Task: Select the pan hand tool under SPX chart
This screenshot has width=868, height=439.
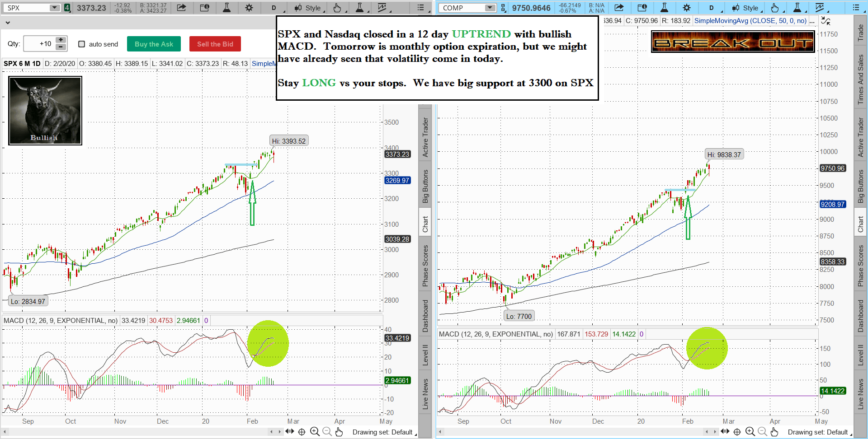Action: coord(339,432)
